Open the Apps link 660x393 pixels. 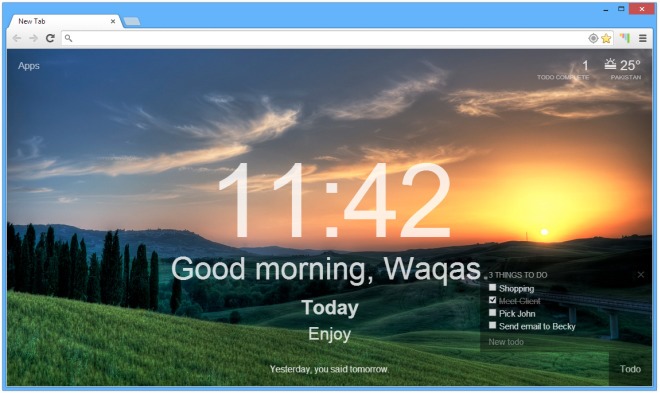[x=29, y=66]
